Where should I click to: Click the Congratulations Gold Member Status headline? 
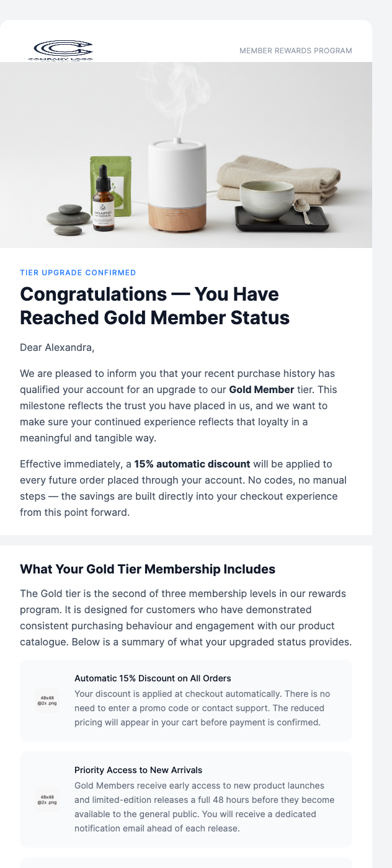(x=155, y=306)
